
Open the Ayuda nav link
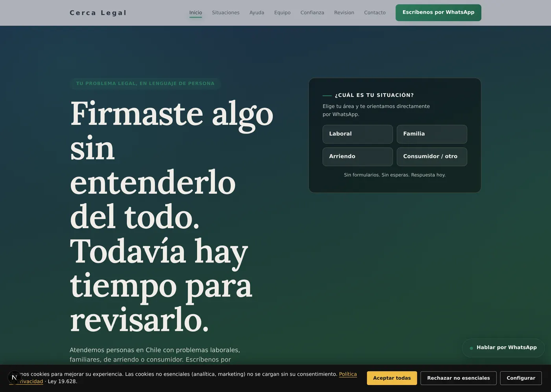(257, 13)
